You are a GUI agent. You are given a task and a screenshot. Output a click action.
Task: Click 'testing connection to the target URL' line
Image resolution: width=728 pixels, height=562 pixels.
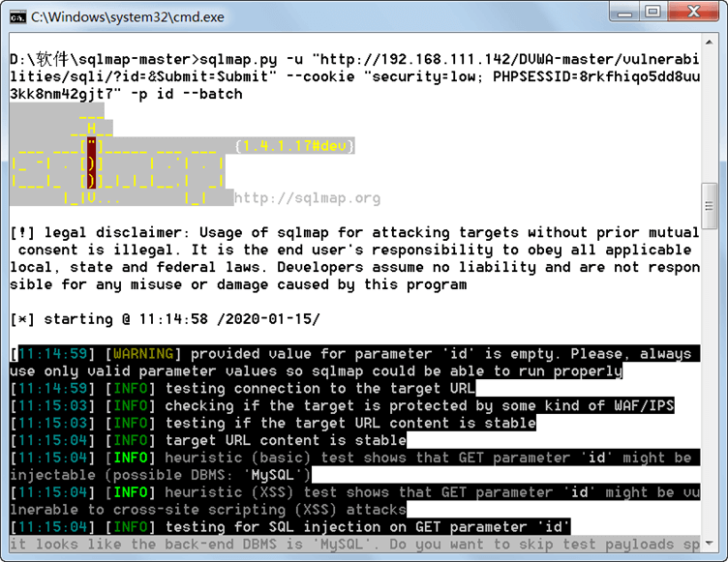242,389
